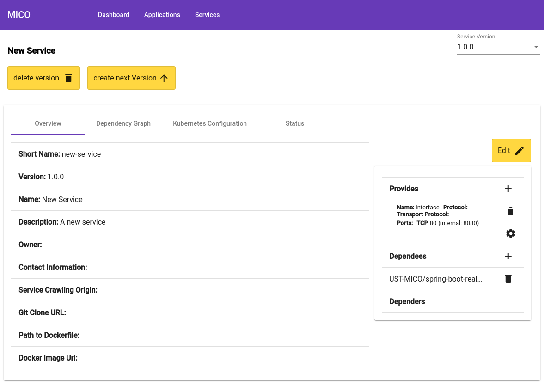Image resolution: width=544 pixels, height=392 pixels.
Task: Open Services in the top navigation
Action: (x=207, y=15)
